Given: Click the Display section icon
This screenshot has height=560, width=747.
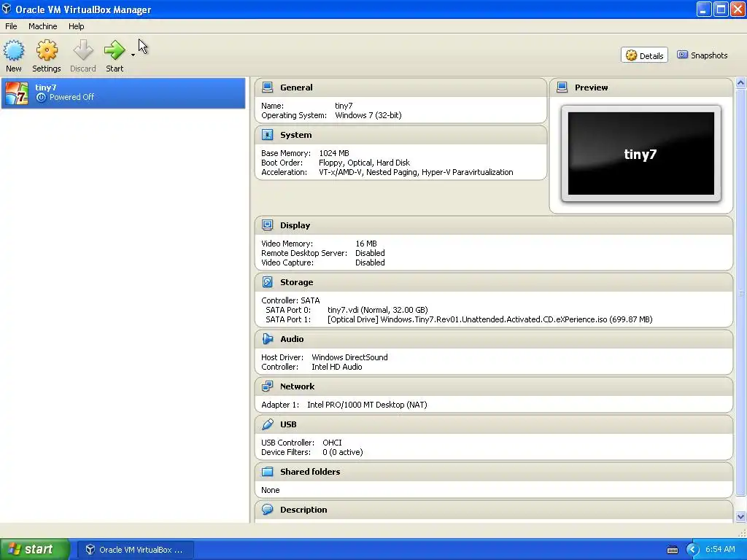Looking at the screenshot, I should coord(267,225).
